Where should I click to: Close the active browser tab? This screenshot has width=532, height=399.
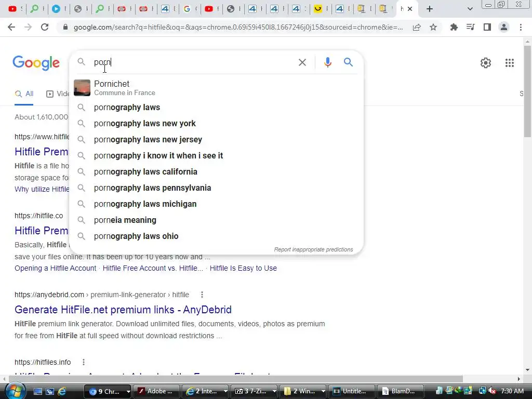[410, 9]
